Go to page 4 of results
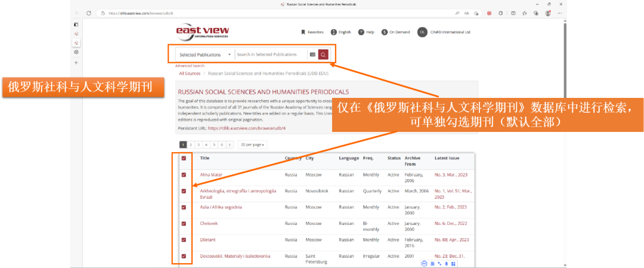Viewport: 644px width, 268px height. coord(206,144)
